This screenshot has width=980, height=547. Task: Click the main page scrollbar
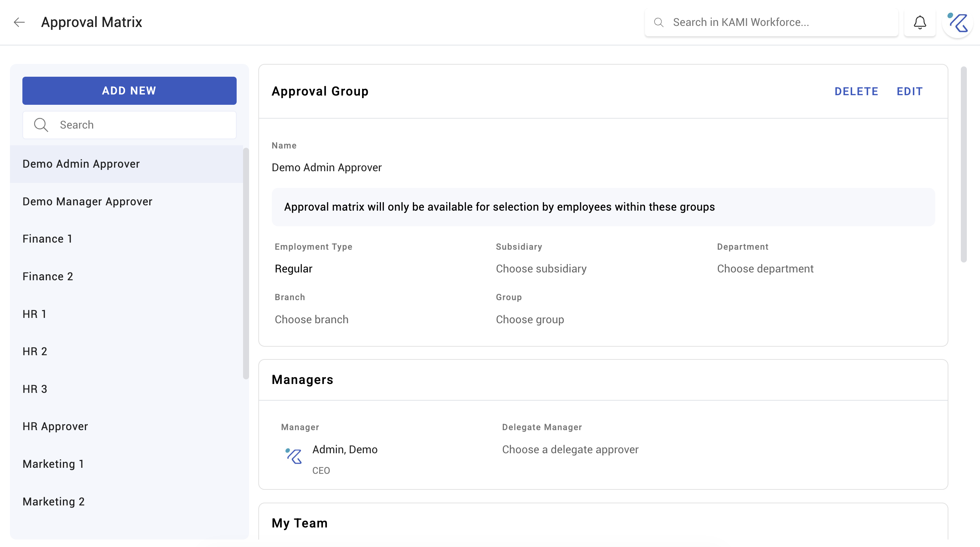pos(963,165)
